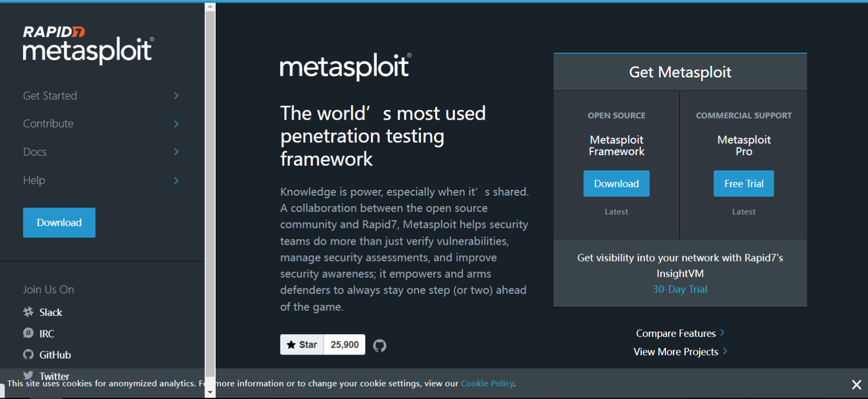Click the sidebar scrollbar up arrow
Image resolution: width=868 pixels, height=399 pixels.
pyautogui.click(x=210, y=7)
